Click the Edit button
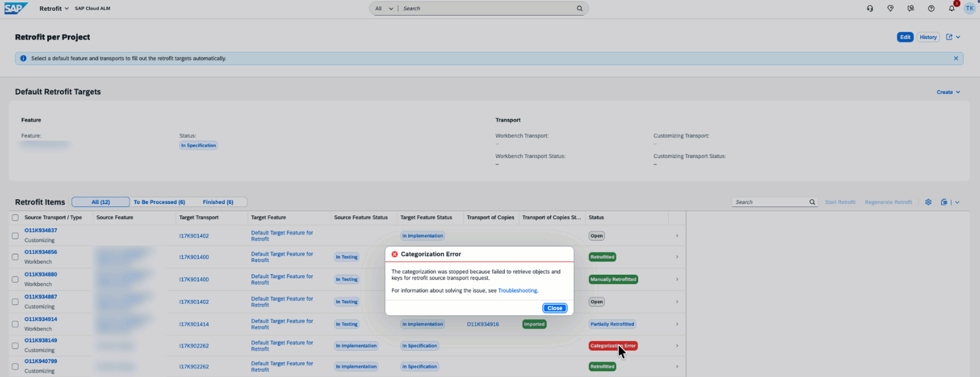980x377 pixels. coord(905,37)
